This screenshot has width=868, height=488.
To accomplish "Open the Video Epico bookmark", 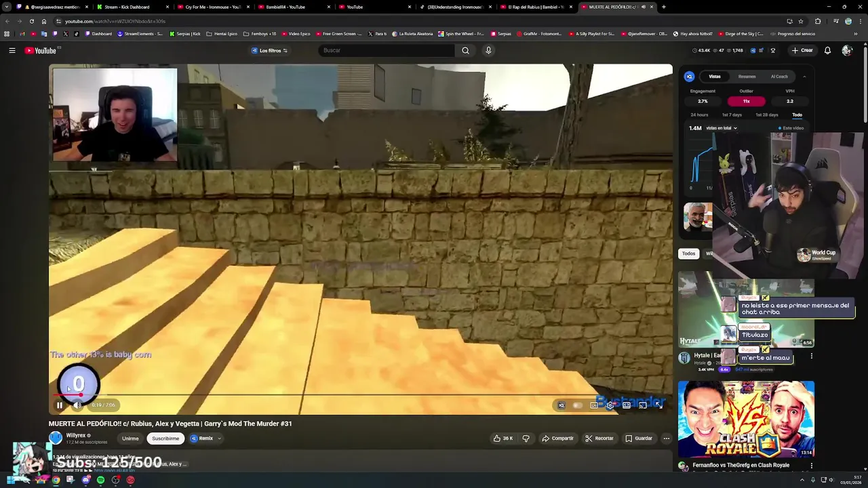I will pos(295,33).
